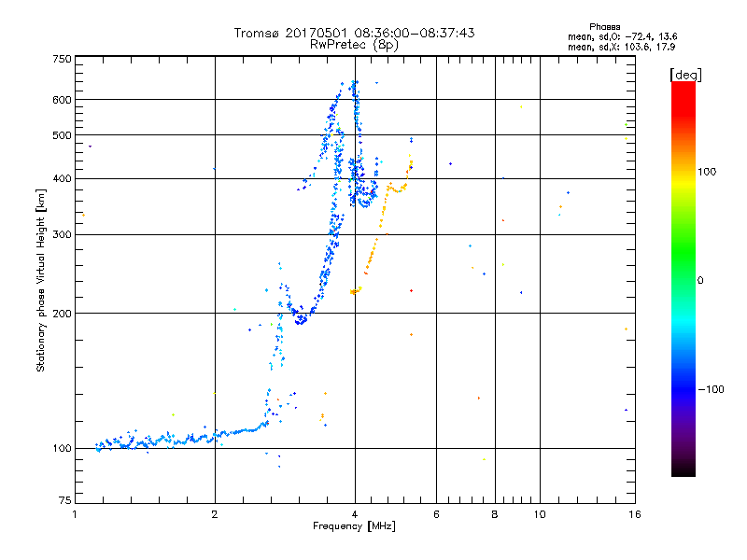Click the "Frequency [MHz]" axis label

tap(354, 526)
